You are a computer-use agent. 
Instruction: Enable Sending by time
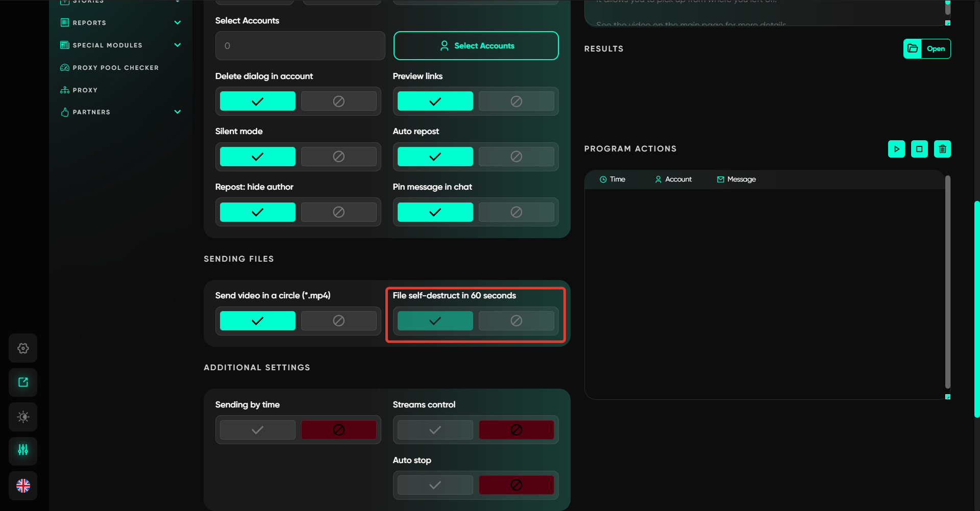pyautogui.click(x=258, y=430)
